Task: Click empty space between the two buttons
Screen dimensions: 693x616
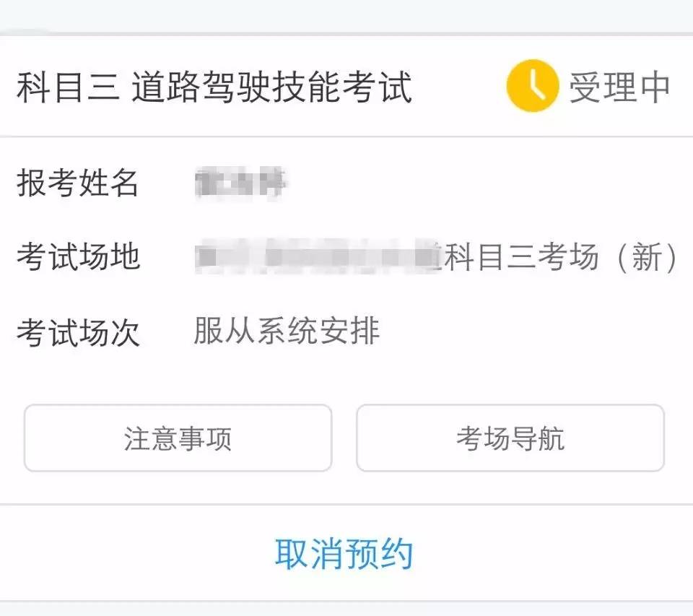Action: [344, 438]
